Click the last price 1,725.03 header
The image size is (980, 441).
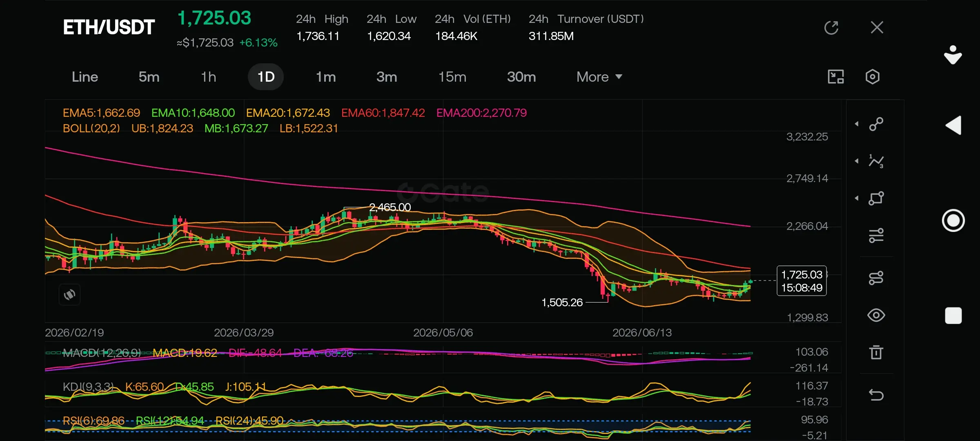coord(214,18)
